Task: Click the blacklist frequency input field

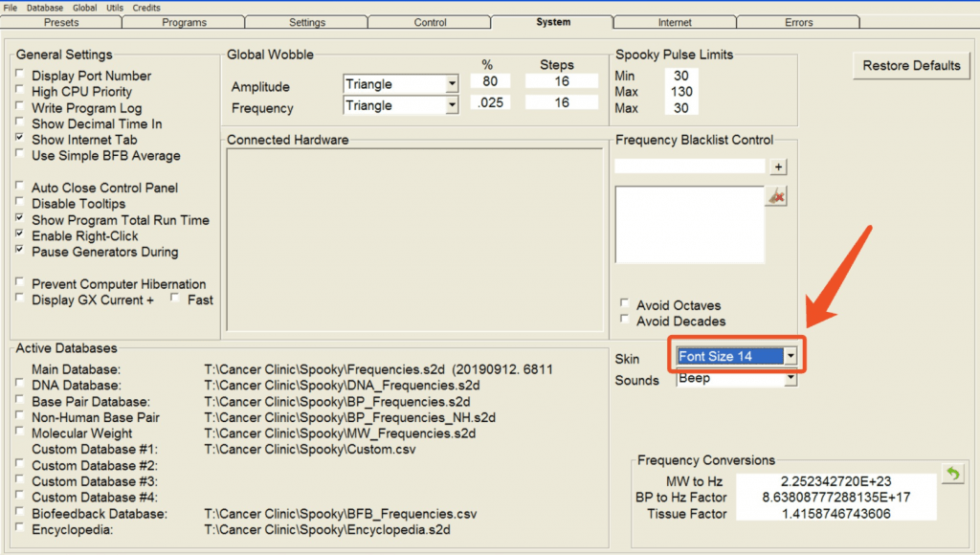Action: (689, 166)
